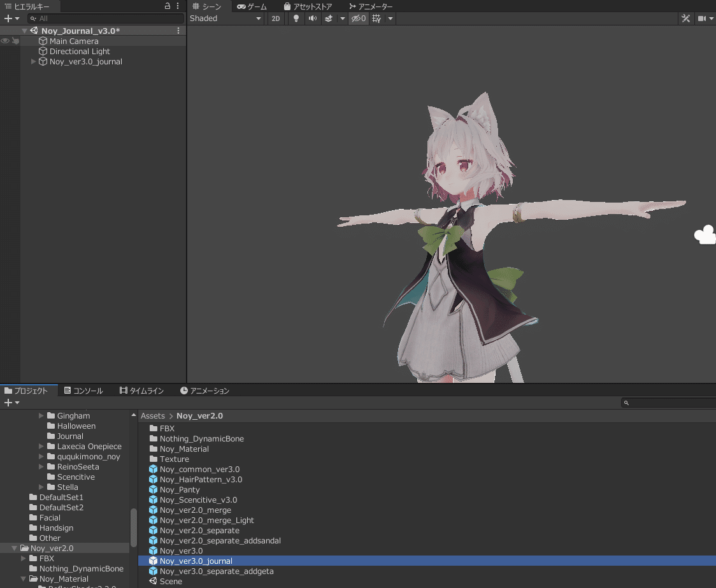This screenshot has height=588, width=716.
Task: Open the アセットストア tab
Action: [x=307, y=6]
